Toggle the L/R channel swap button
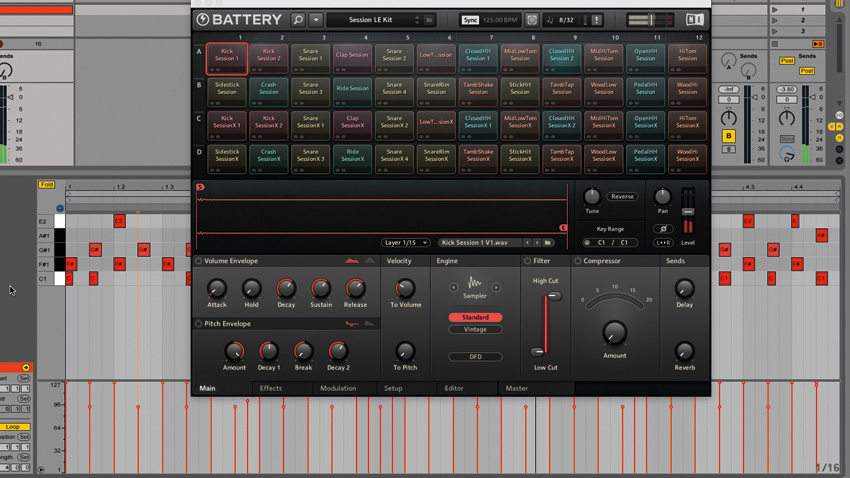850x478 pixels. pyautogui.click(x=663, y=242)
